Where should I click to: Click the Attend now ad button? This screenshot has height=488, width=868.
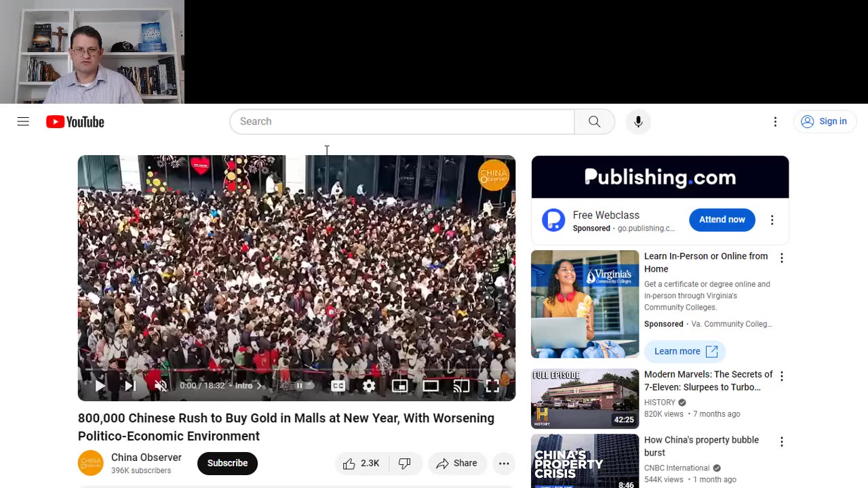[x=722, y=220]
